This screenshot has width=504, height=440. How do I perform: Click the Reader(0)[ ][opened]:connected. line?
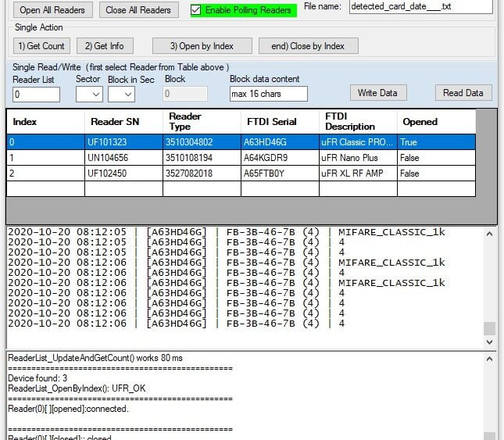(x=68, y=409)
